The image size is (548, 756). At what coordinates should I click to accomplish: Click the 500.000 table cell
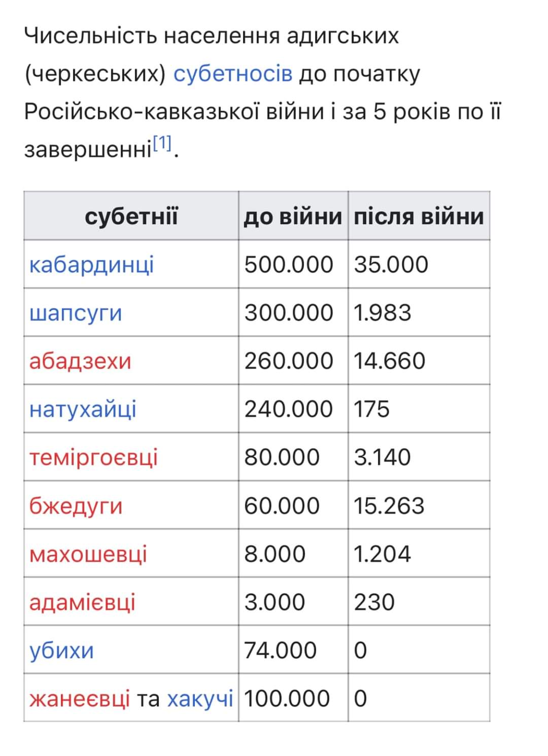289,265
